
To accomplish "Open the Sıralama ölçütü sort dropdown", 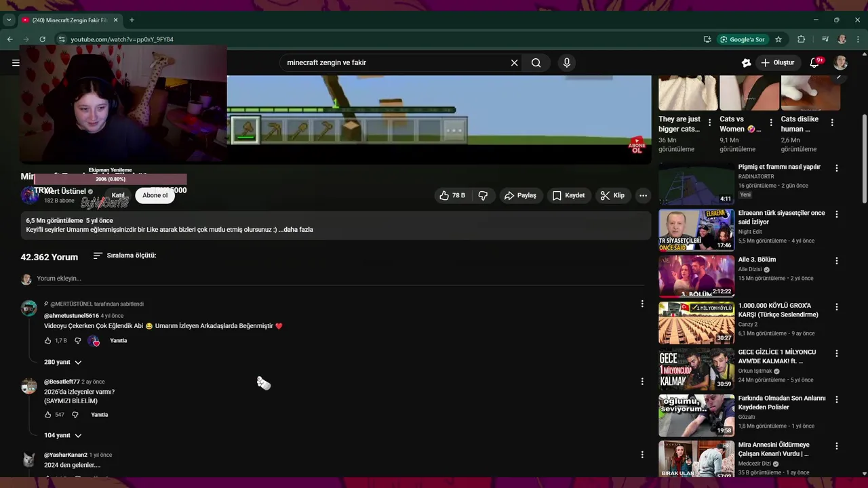I will coord(125,256).
